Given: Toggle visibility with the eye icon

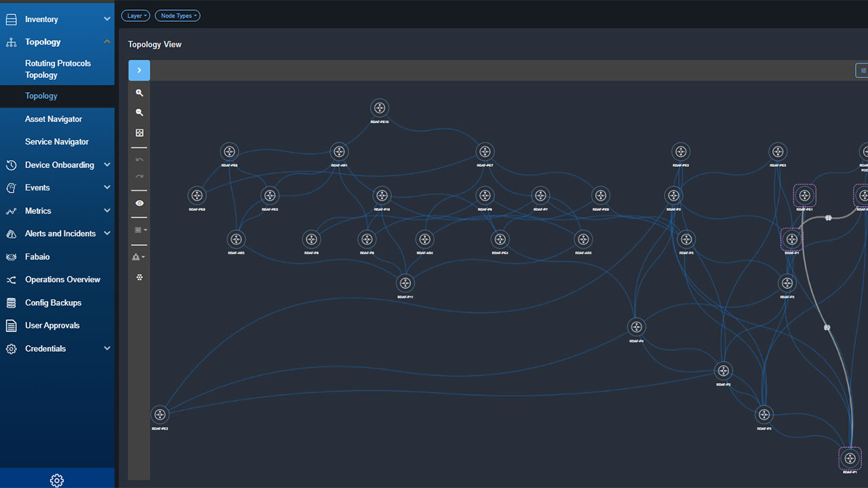Looking at the screenshot, I should point(139,203).
